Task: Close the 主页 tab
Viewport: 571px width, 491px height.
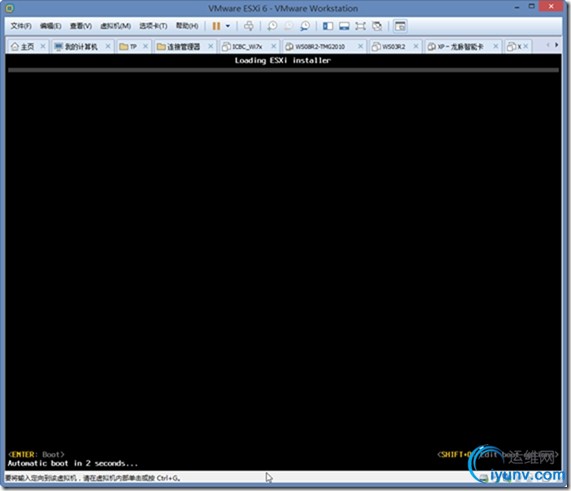Action: [x=43, y=46]
